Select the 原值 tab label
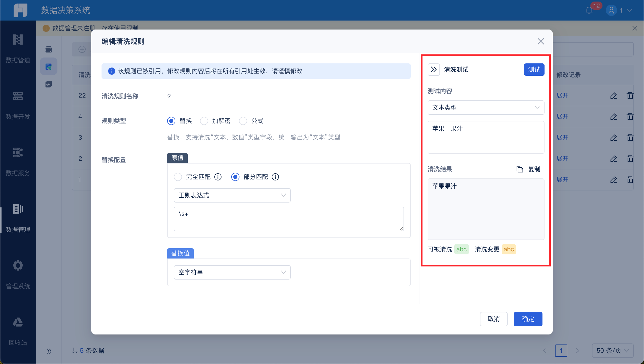The height and width of the screenshot is (364, 644). (x=177, y=158)
